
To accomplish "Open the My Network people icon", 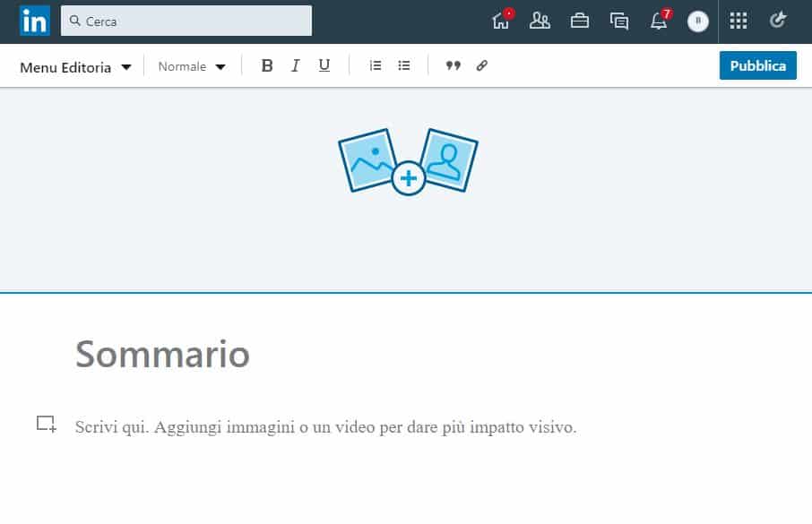I will click(540, 21).
